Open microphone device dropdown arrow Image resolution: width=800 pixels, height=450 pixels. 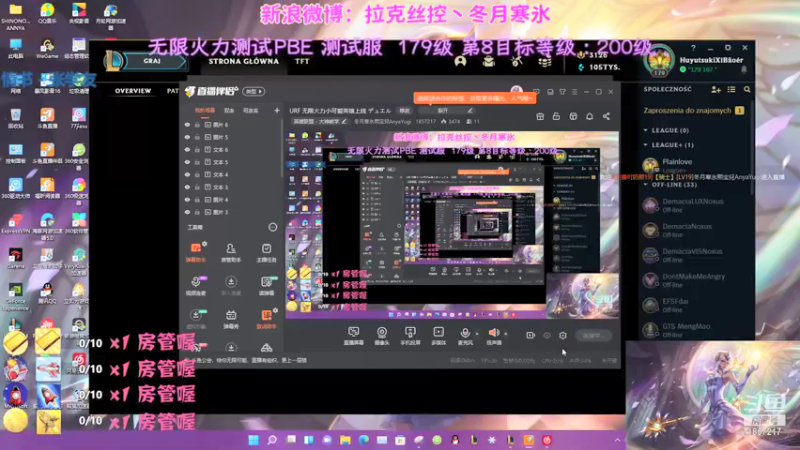click(x=477, y=334)
